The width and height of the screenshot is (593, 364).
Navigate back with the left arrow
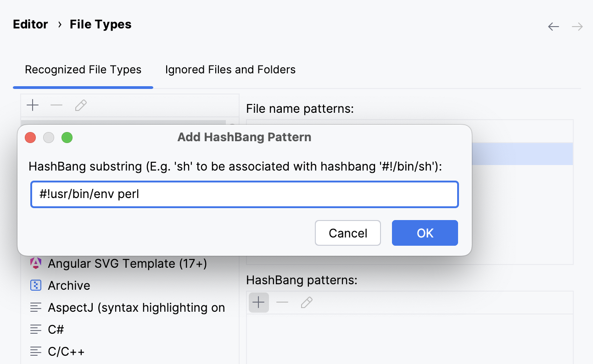553,26
